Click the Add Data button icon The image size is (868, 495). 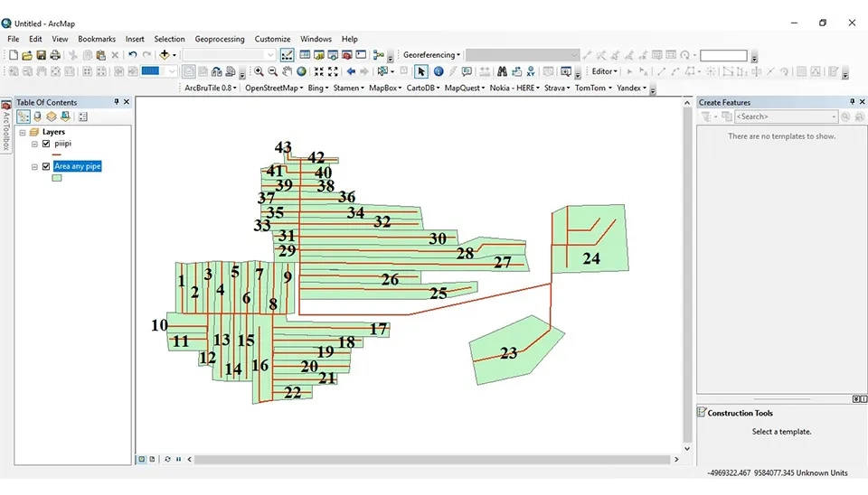click(x=165, y=55)
